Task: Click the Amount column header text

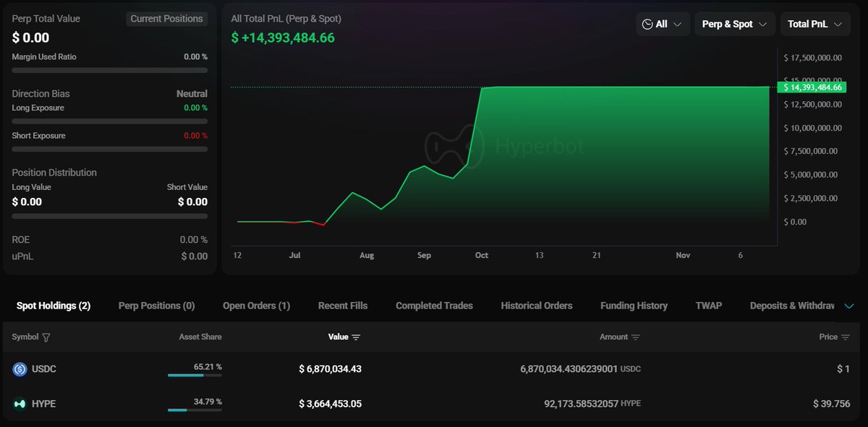Action: pyautogui.click(x=613, y=337)
